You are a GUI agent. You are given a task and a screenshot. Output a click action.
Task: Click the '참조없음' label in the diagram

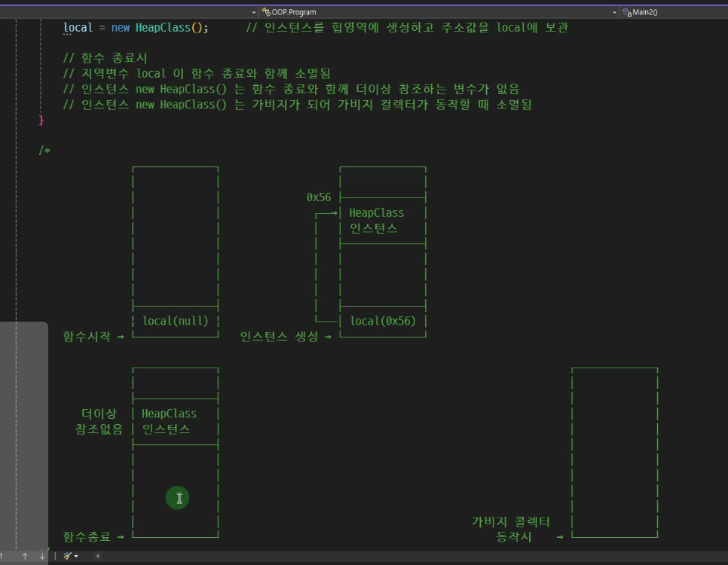99,429
